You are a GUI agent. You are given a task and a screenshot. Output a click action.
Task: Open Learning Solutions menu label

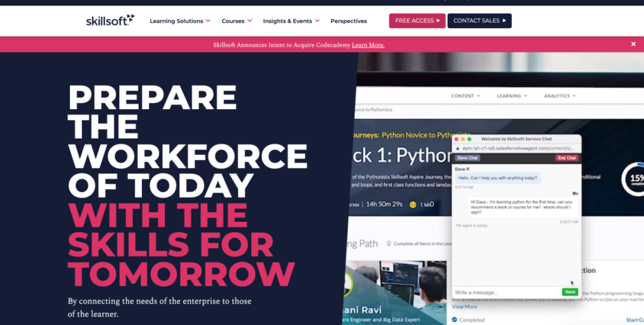pyautogui.click(x=176, y=21)
